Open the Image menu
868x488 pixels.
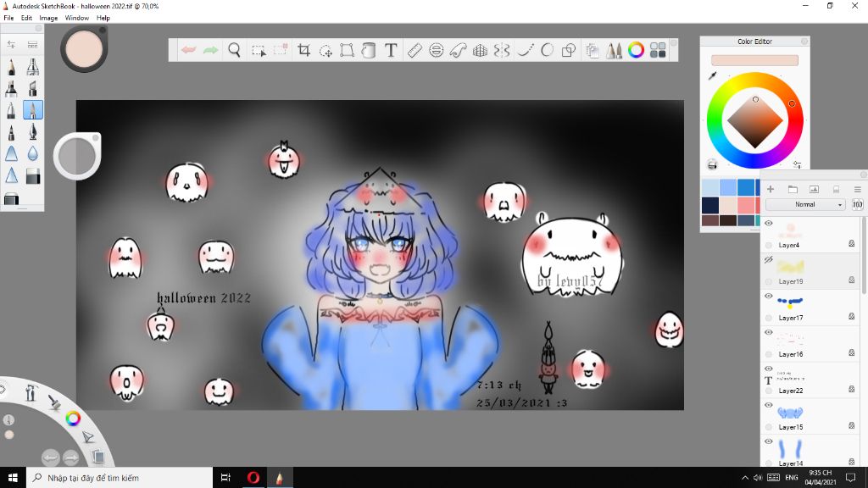(x=48, y=18)
